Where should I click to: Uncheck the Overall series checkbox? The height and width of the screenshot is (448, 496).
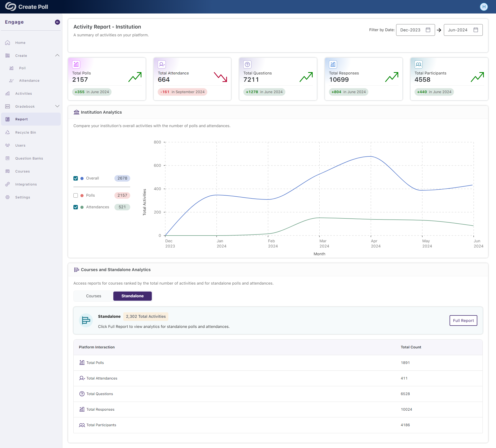76,178
